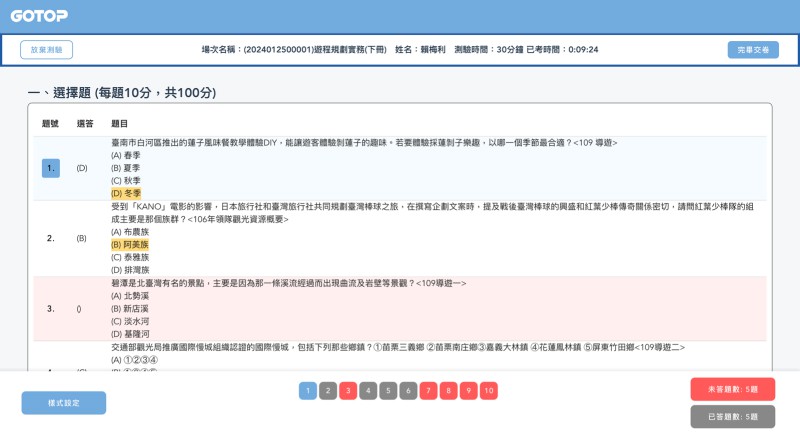
Task: Show the 未答題數 unanswered questions list
Action: (x=732, y=389)
